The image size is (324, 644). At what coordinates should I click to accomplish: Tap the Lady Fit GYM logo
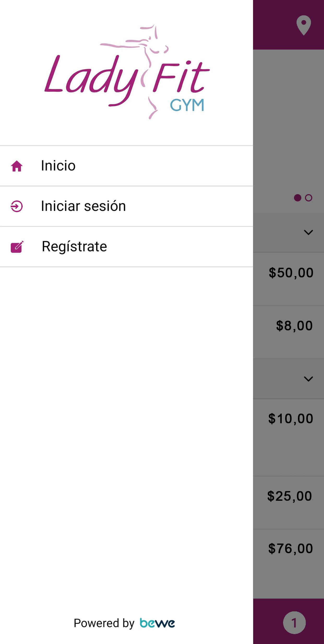click(127, 72)
